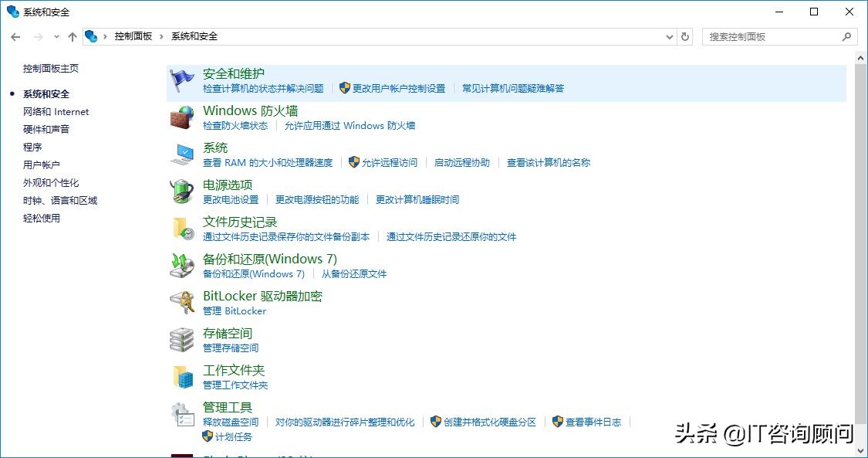
Task: Click the 管理工具 icon
Action: 182,412
